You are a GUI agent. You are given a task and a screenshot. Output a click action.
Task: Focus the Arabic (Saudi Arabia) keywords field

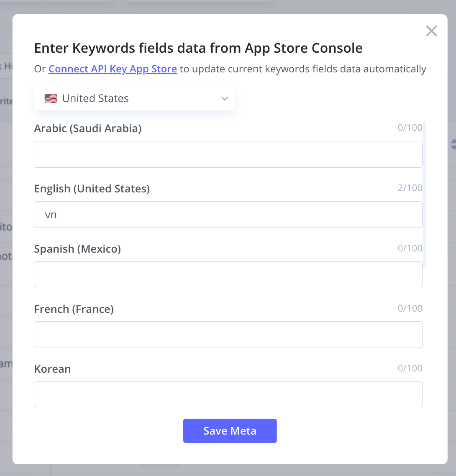pyautogui.click(x=228, y=154)
